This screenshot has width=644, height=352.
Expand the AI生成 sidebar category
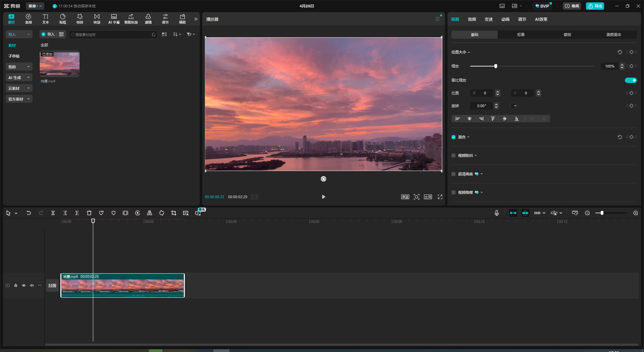click(x=19, y=78)
